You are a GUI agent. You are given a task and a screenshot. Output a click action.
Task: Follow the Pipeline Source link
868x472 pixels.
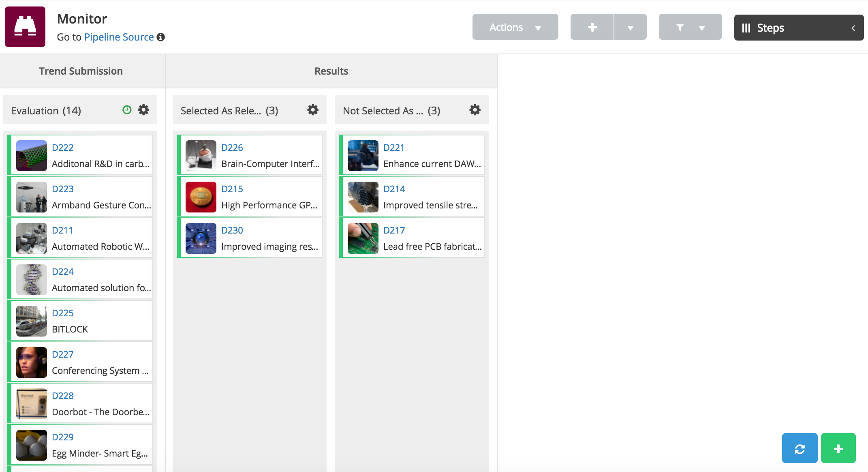click(x=119, y=37)
